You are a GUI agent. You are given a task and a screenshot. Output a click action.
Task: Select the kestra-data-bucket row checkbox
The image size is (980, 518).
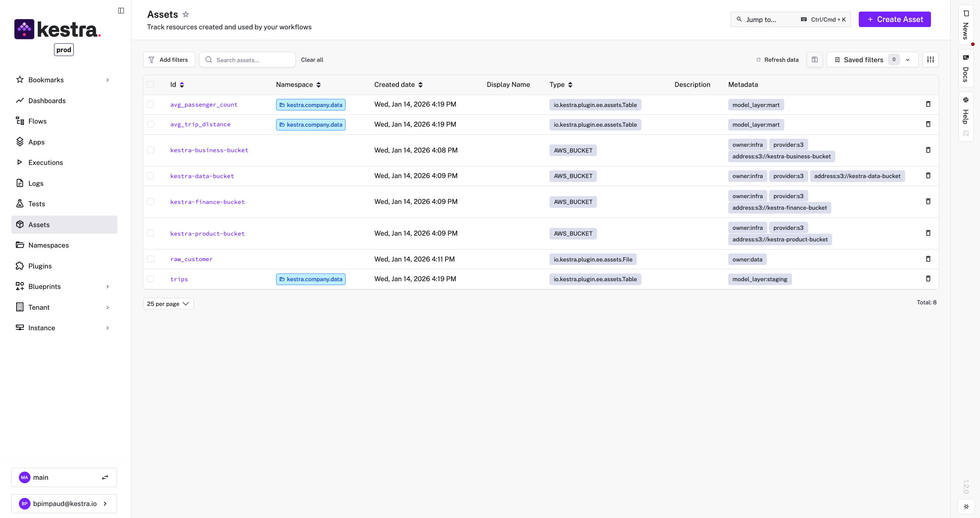pyautogui.click(x=151, y=176)
